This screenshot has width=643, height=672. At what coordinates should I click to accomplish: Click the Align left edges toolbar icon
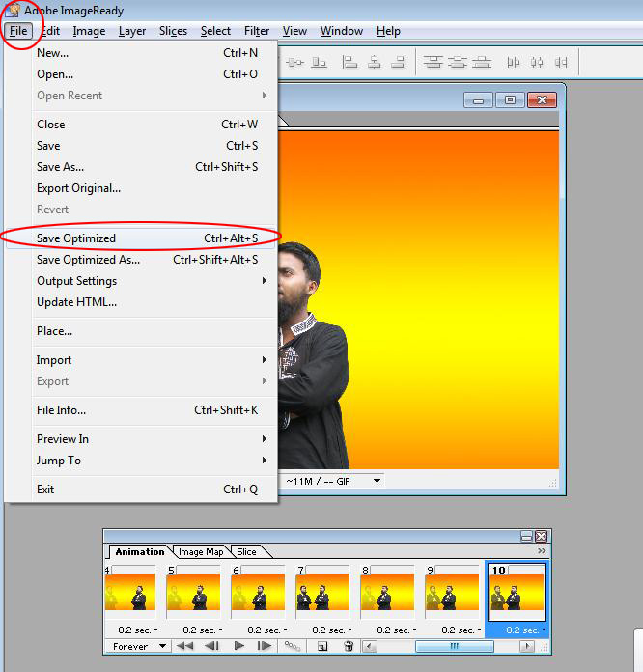click(x=350, y=63)
